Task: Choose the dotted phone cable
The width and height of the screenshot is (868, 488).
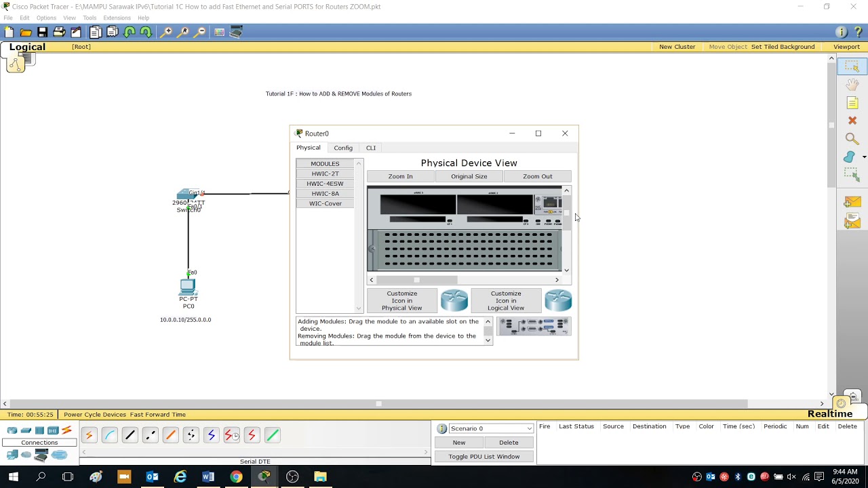Action: click(x=191, y=435)
